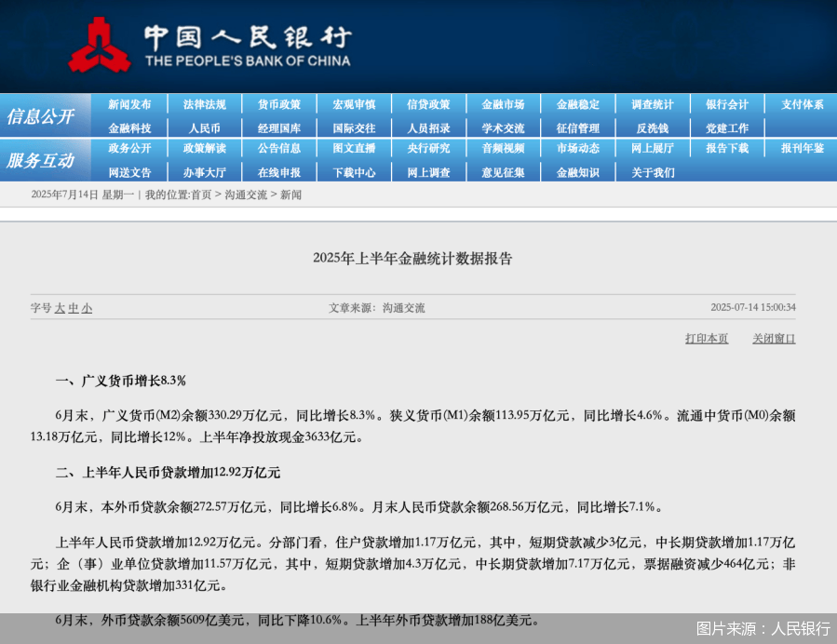
Task: Click the date text 2025年7月14日 星期一
Action: [82, 195]
